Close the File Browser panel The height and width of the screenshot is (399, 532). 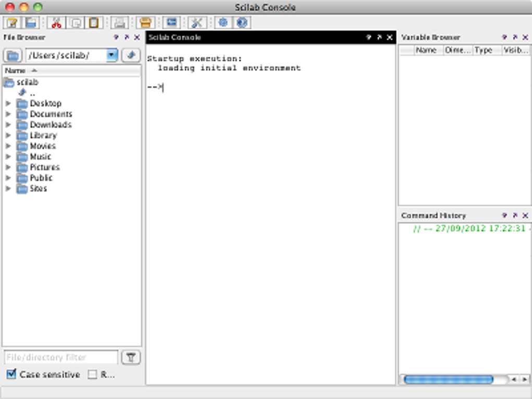[137, 38]
